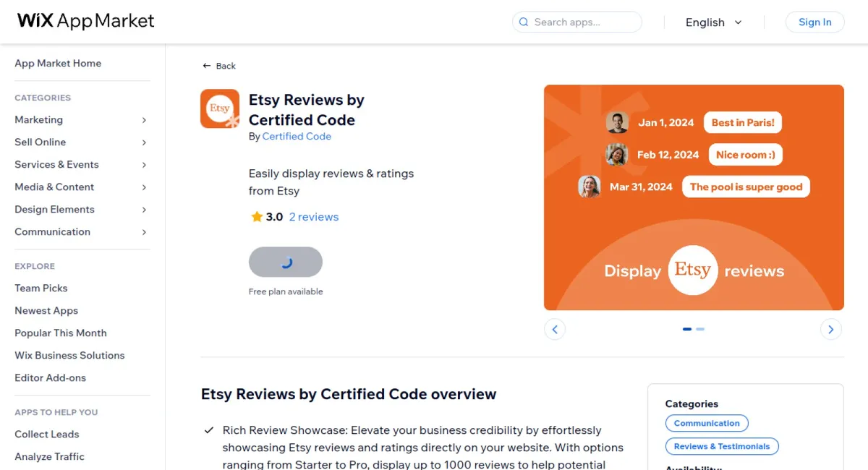This screenshot has height=470, width=868.
Task: Open the Marketing category
Action: click(38, 120)
